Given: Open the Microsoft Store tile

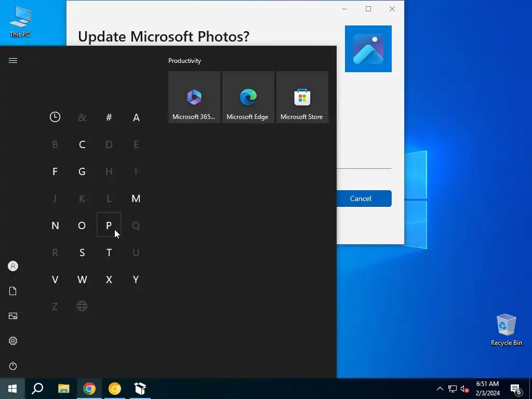Looking at the screenshot, I should [302, 97].
